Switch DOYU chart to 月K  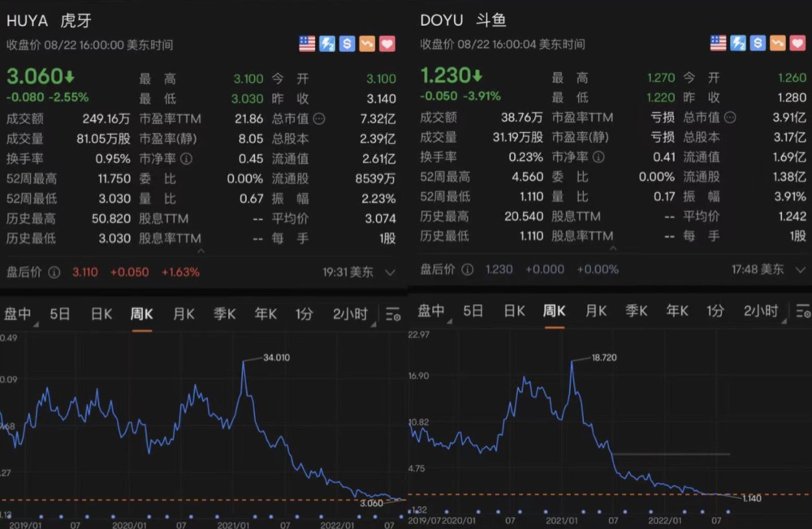point(596,311)
